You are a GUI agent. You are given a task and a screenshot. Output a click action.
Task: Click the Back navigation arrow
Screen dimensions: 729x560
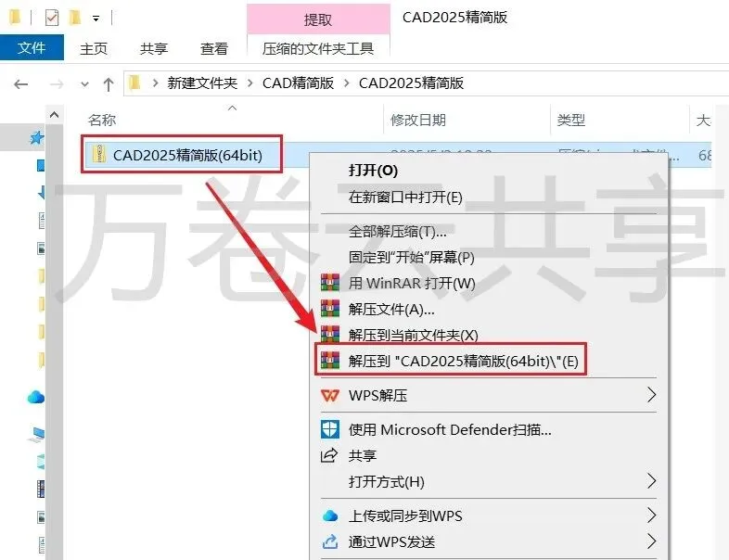coord(21,84)
